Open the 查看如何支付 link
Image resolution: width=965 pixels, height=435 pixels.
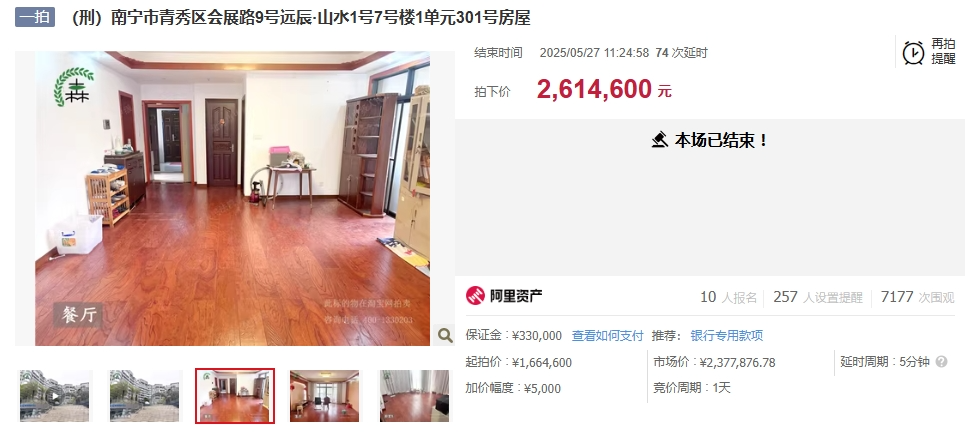tap(607, 336)
